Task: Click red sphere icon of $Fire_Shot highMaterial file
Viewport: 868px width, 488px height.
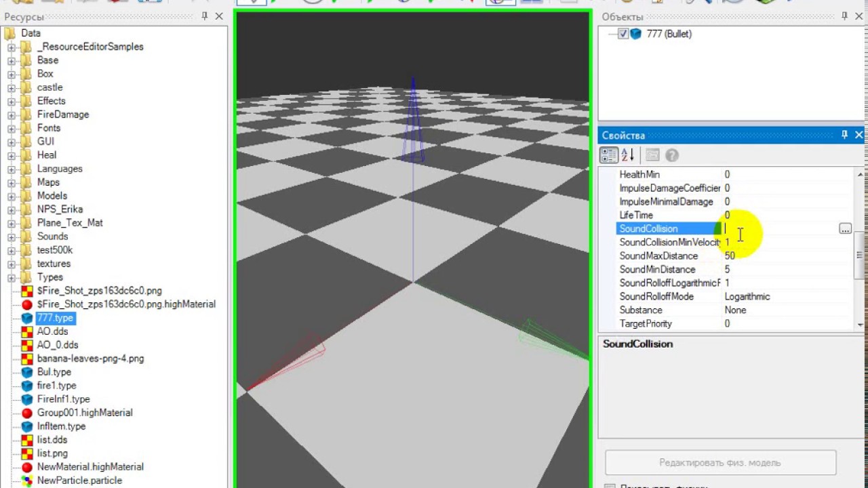Action: coord(27,304)
